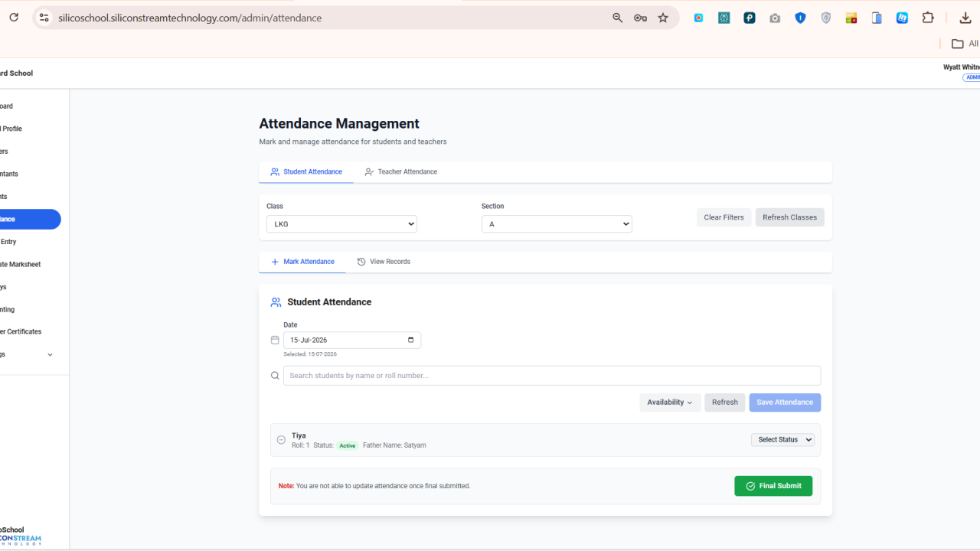Click the ADMIN badge under user name
This screenshot has height=551, width=980.
972,77
